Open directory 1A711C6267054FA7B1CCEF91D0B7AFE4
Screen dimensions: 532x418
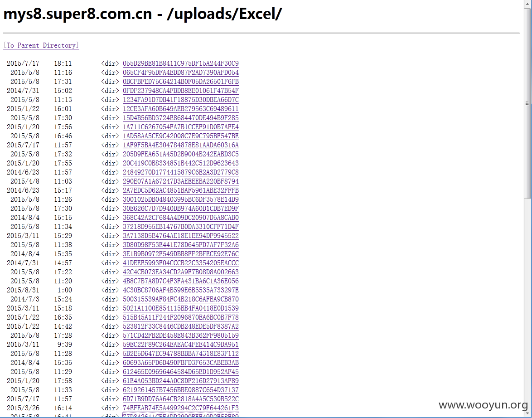[180, 127]
